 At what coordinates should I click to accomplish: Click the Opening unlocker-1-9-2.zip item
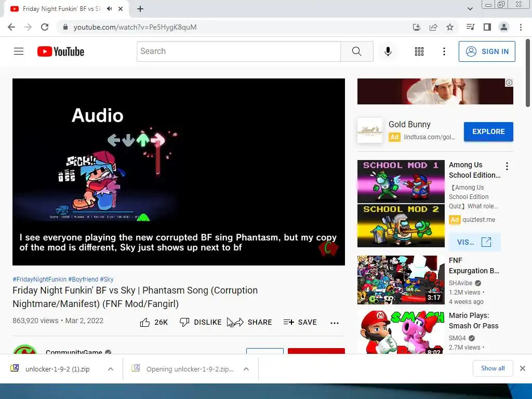(x=190, y=369)
